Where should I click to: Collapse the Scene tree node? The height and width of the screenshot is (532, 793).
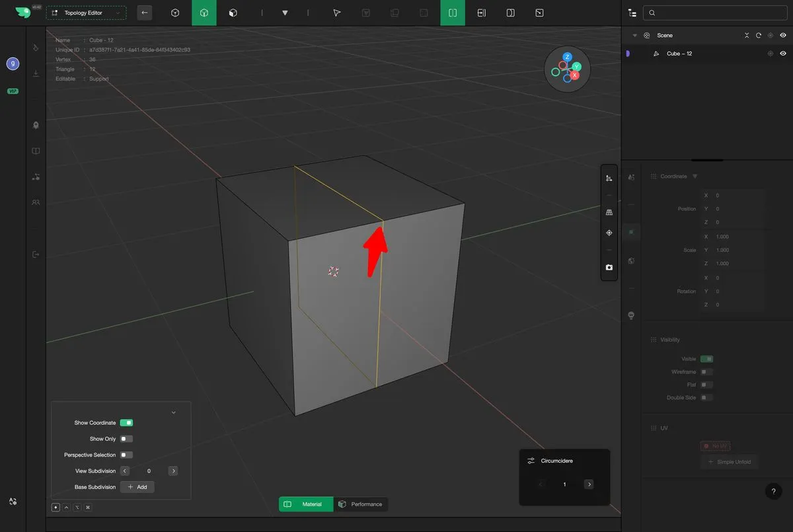[x=635, y=36]
